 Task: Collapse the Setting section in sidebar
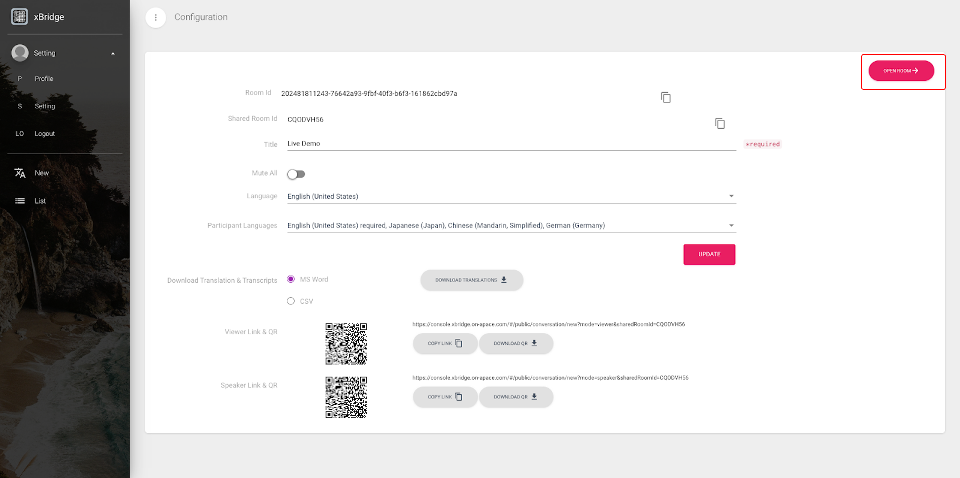(x=113, y=53)
